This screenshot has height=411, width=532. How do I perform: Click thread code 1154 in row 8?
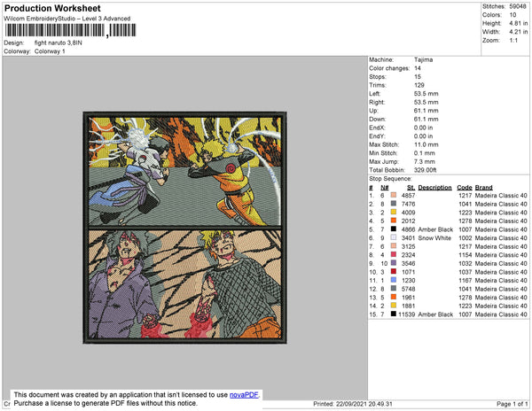point(465,255)
